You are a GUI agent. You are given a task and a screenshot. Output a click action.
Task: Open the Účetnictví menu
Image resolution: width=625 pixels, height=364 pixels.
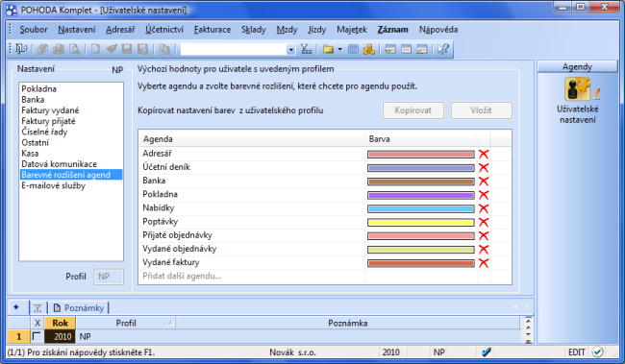(164, 30)
